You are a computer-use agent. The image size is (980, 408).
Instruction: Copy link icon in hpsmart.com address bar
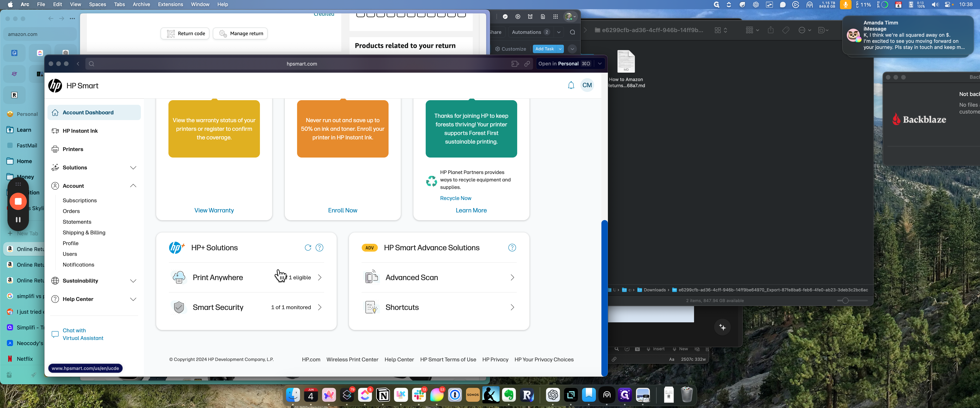click(x=527, y=64)
